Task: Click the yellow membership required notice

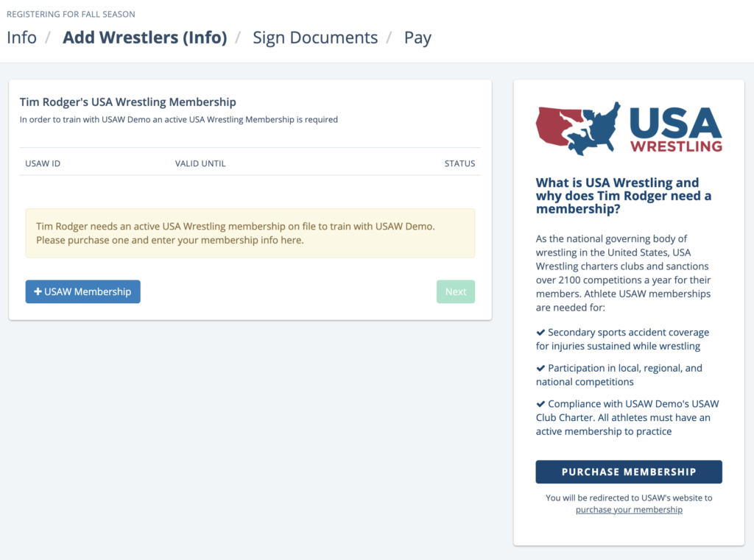Action: 250,233
